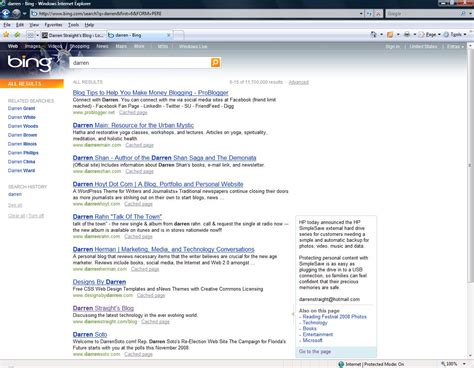Screen dimensions: 474x368
Task: Click the Sign in link
Action: point(392,46)
